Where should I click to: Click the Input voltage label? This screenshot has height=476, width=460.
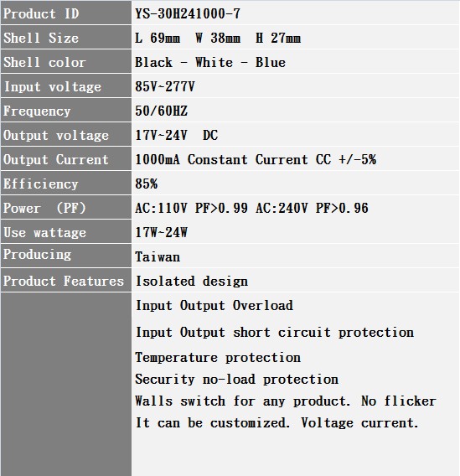click(52, 87)
